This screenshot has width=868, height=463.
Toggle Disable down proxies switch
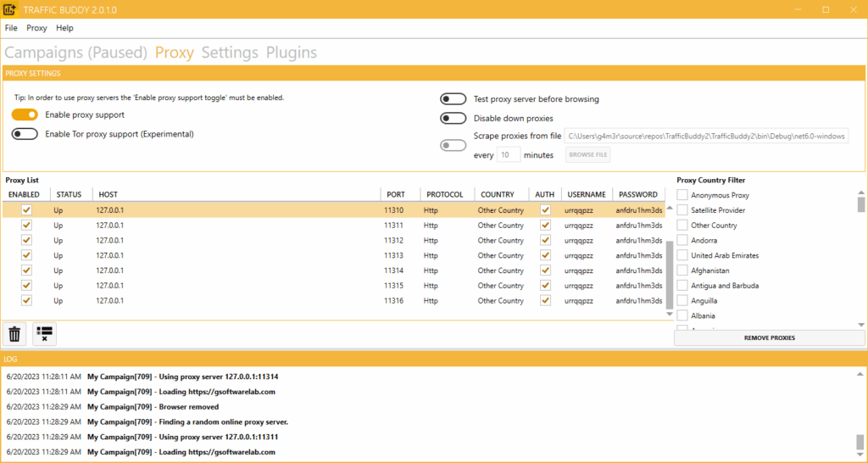pyautogui.click(x=453, y=119)
